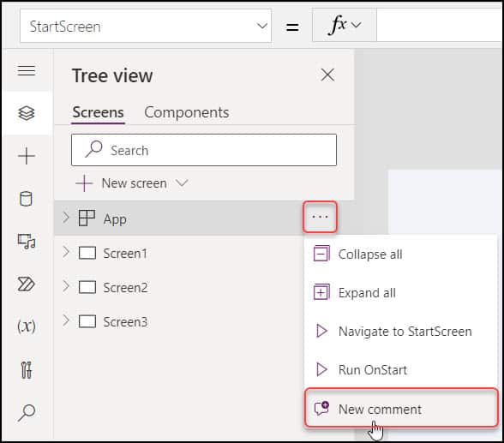
Task: Click the App grid icon
Action: (x=87, y=218)
